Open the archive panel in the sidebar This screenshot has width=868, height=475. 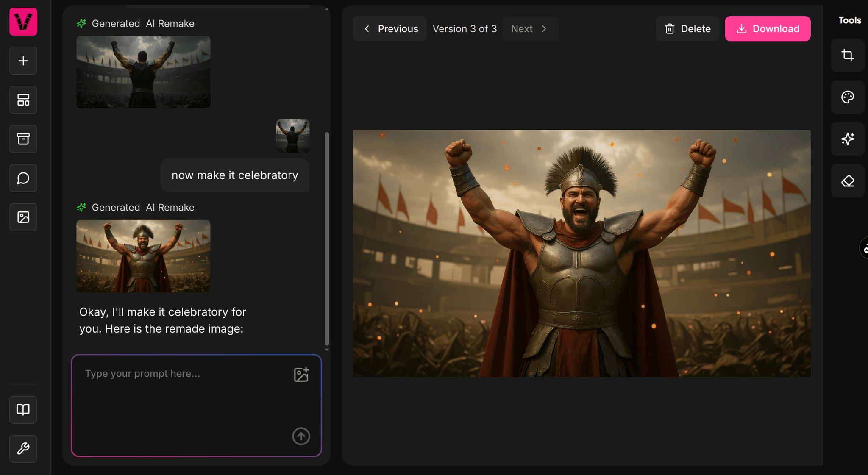(x=23, y=139)
